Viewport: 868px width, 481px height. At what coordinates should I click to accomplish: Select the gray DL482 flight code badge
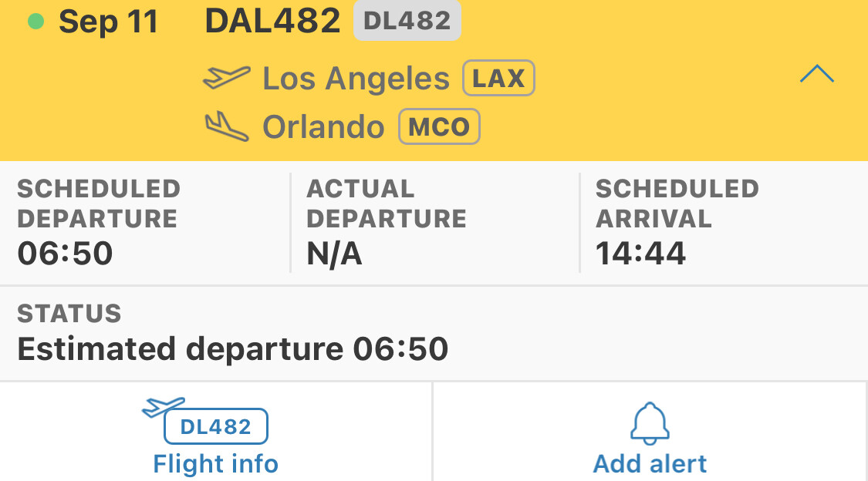click(407, 21)
